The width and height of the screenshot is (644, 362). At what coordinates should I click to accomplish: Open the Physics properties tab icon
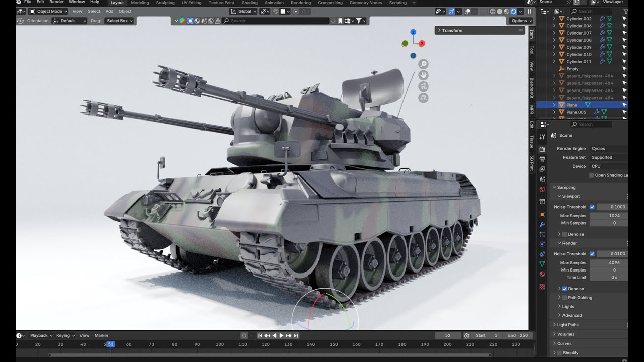pos(542,244)
